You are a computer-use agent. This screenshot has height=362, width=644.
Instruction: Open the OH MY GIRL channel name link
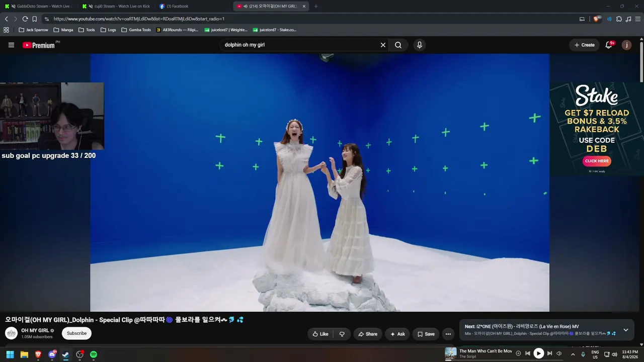tap(35, 330)
